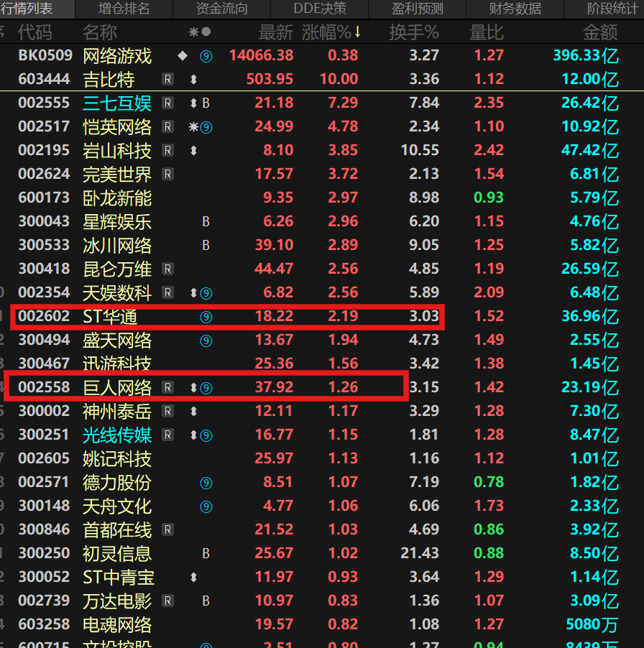Click amount 47.42亿 in 岩山科技 row

[590, 150]
